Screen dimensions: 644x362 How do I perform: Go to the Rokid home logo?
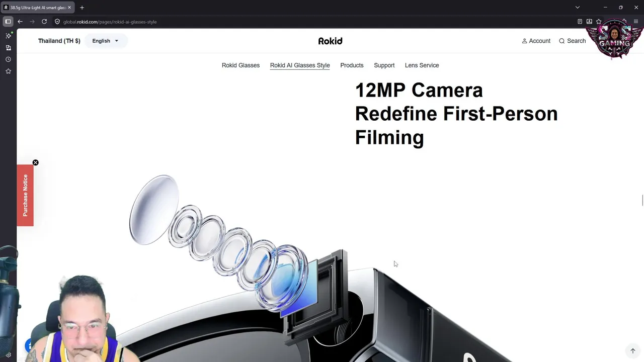pos(330,41)
